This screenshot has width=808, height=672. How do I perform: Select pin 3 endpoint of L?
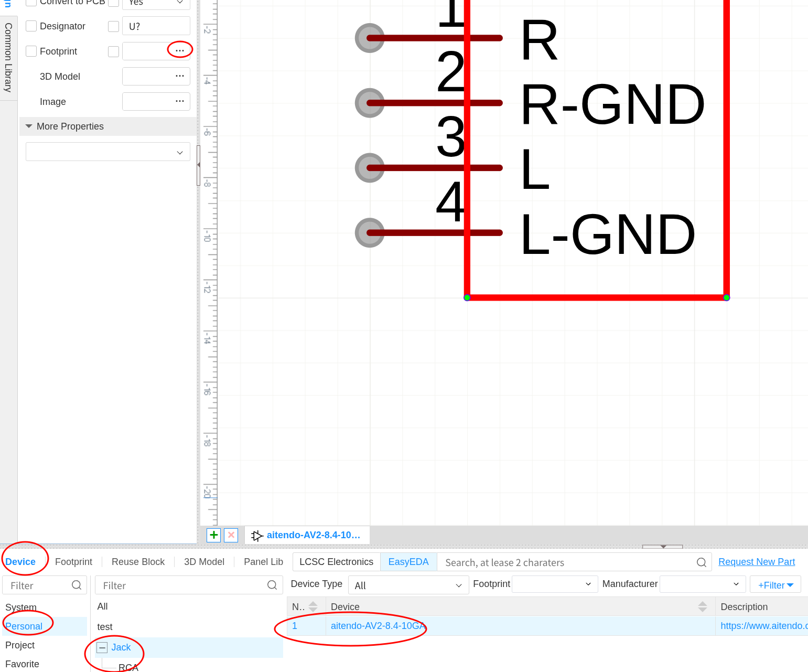point(370,168)
